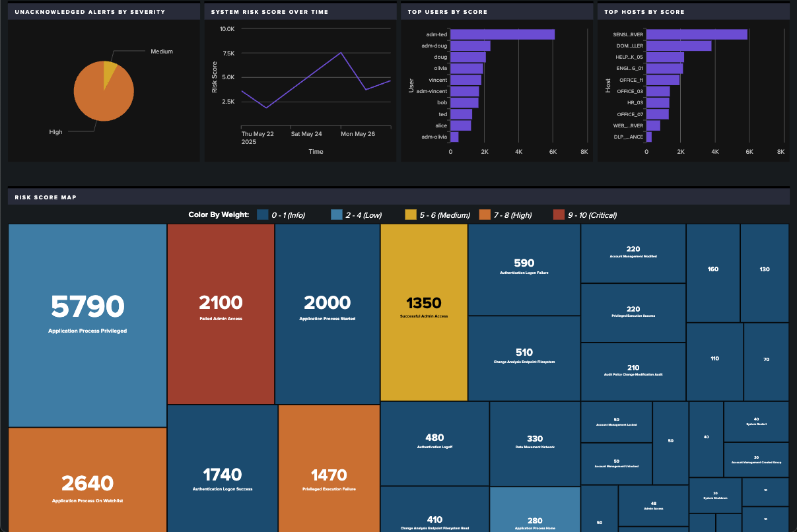Click the 50 Account Management Unlocked tile
Image resolution: width=797 pixels, height=532 pixels.
click(x=616, y=463)
